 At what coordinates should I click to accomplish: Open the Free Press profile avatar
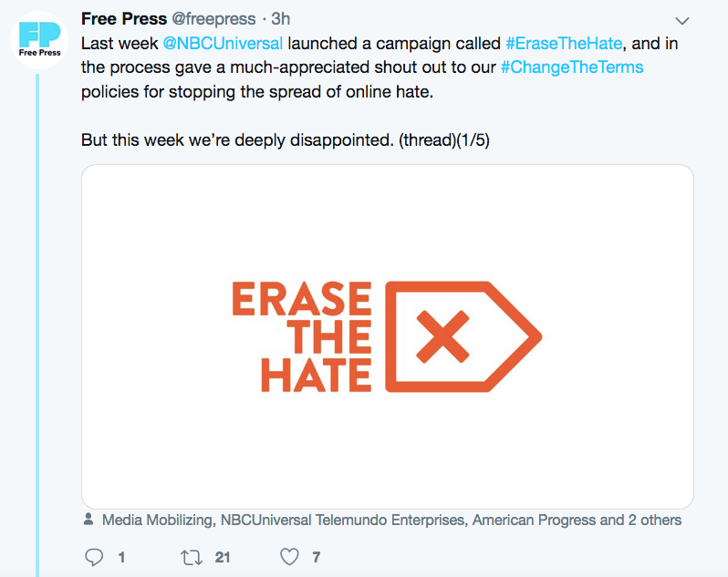click(x=39, y=40)
